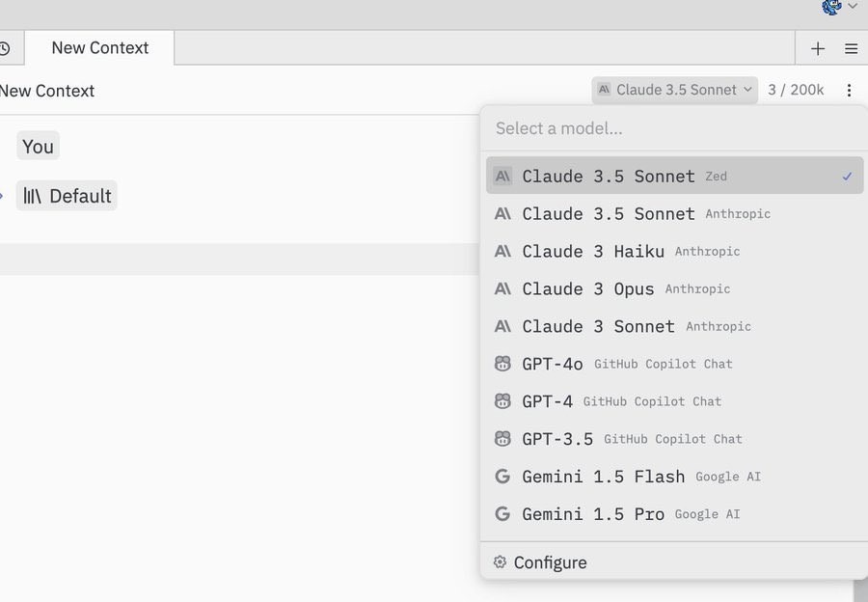Select Claude 3 Haiku model
Screen dimensions: 868x602
pyautogui.click(x=674, y=251)
